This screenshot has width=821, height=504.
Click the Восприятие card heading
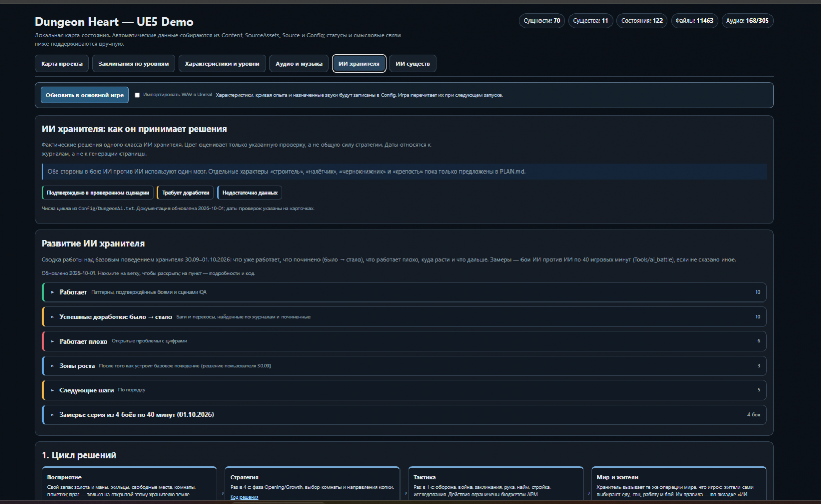point(64,477)
